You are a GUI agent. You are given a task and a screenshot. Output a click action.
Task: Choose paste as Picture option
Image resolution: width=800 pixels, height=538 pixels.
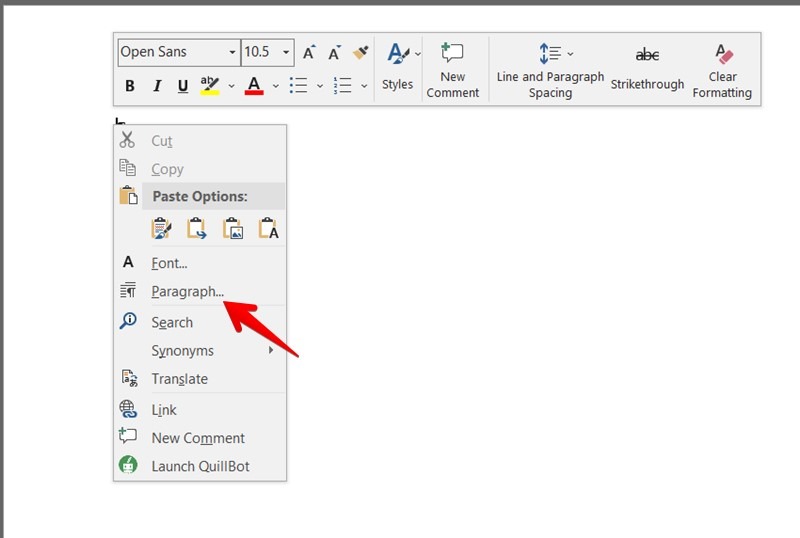coord(233,229)
